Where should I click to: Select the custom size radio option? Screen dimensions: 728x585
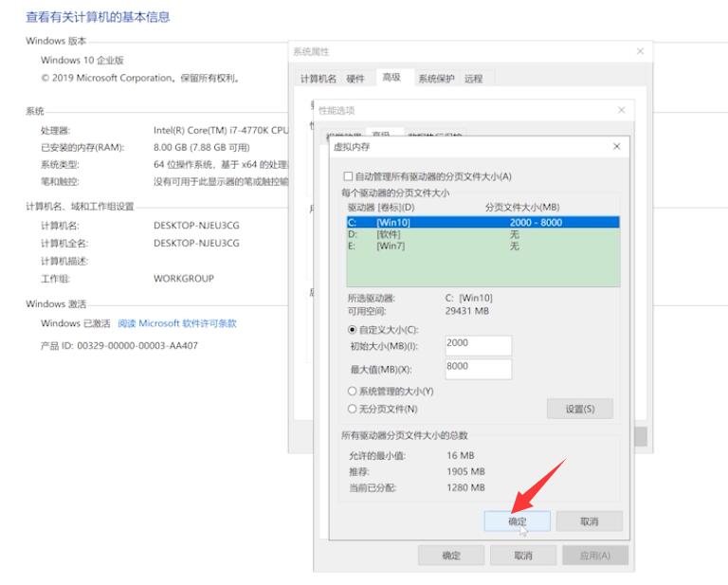[352, 330]
